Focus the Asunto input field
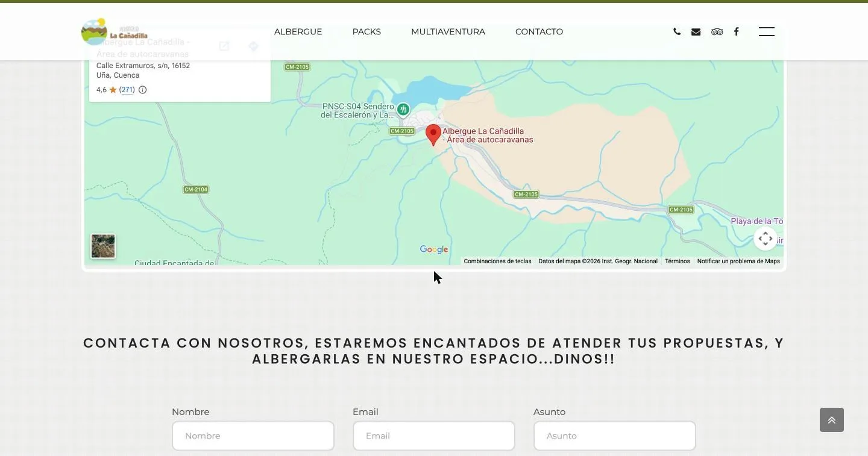 click(615, 436)
